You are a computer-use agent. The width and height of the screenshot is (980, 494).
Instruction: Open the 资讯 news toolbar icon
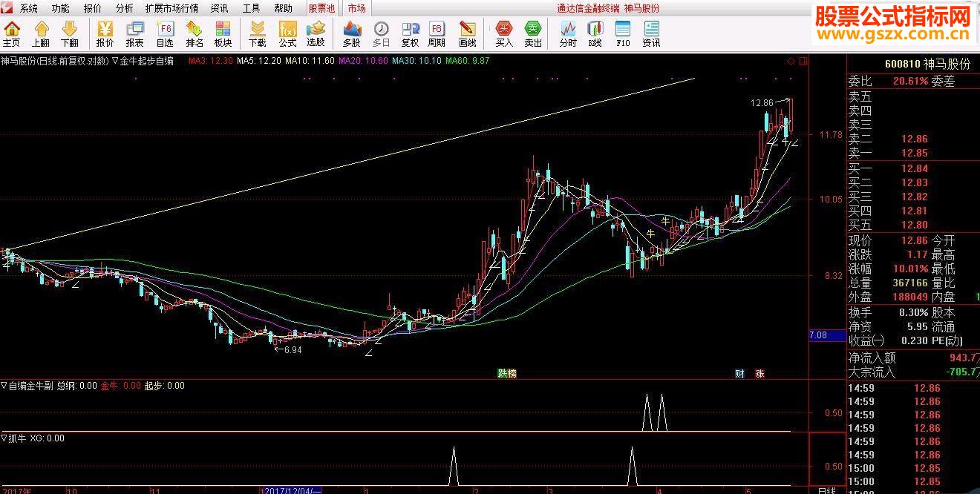point(651,34)
